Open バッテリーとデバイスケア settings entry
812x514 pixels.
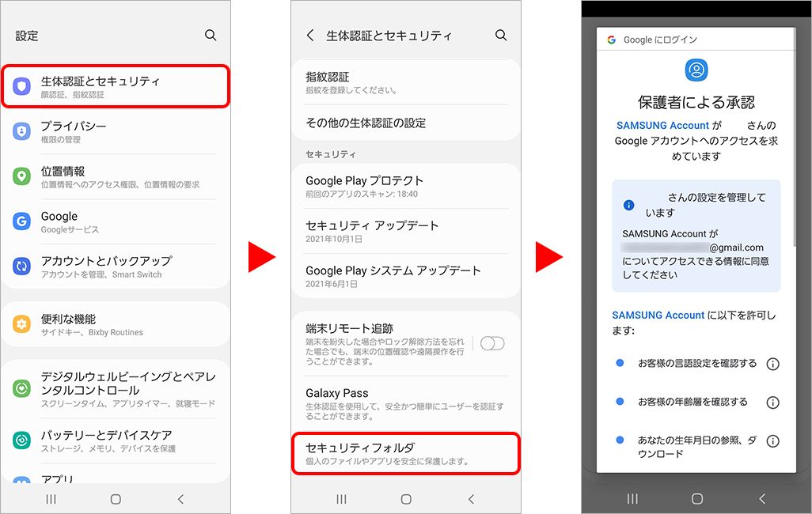coord(116,441)
